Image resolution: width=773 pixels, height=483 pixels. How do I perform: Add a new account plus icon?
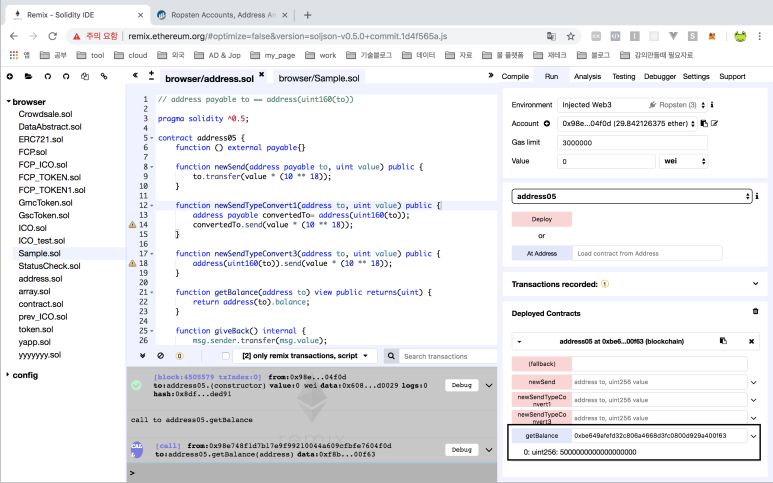[547, 124]
